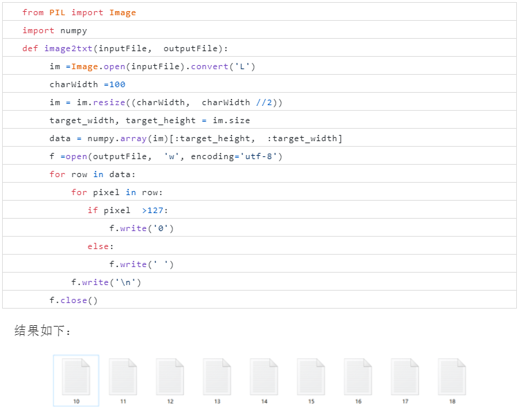Click the line with Image.open(inputFile).convert('L')

[259, 66]
